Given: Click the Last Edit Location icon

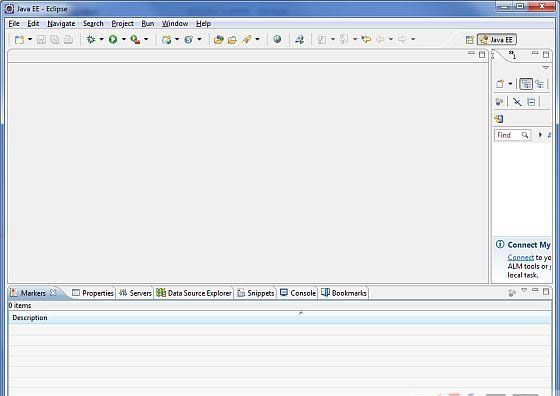Looking at the screenshot, I should pyautogui.click(x=366, y=39).
